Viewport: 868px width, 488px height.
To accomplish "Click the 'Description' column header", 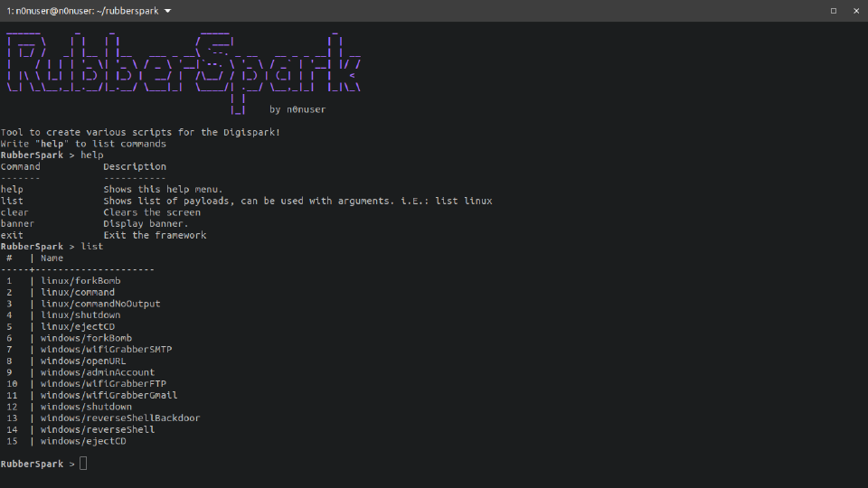I will [135, 166].
